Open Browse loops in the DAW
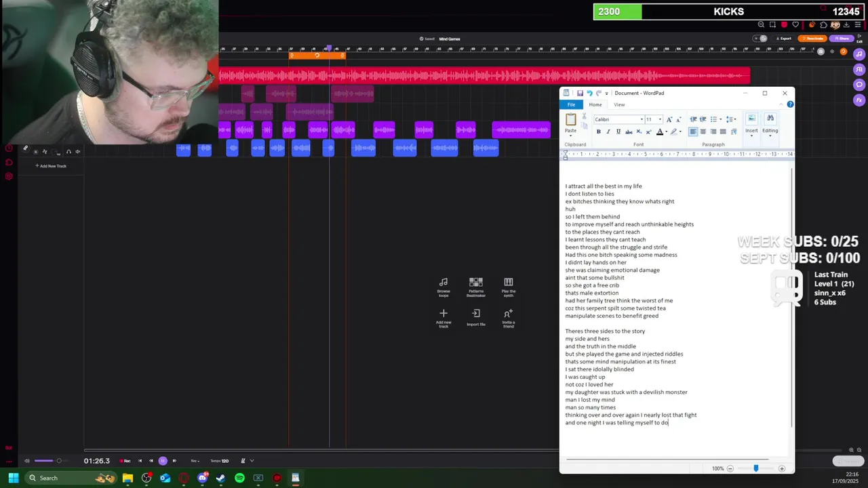The height and width of the screenshot is (488, 868). (x=443, y=287)
